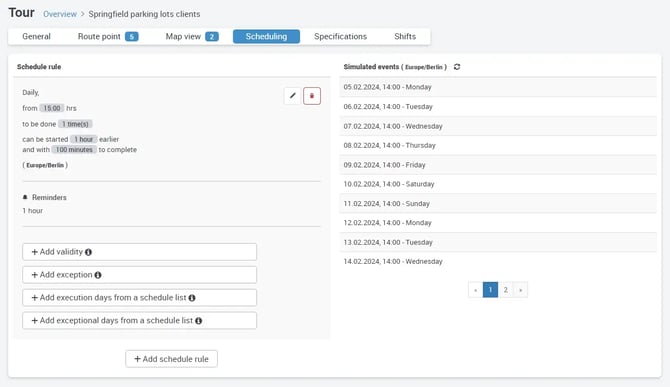Select event 10.02.2024, 14:00 - Saturday
Viewport: 670px width, 387px height.
pos(498,184)
